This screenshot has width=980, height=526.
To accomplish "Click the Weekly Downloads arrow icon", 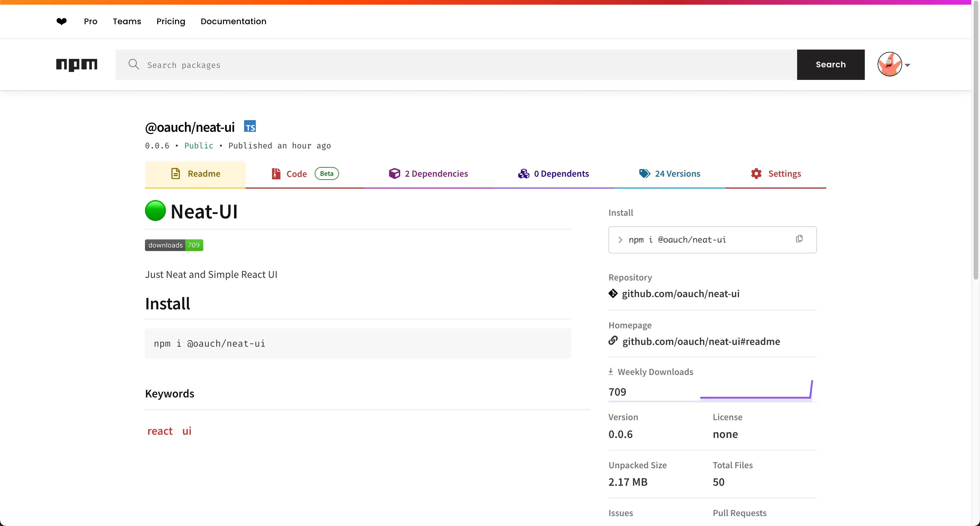I will (610, 371).
